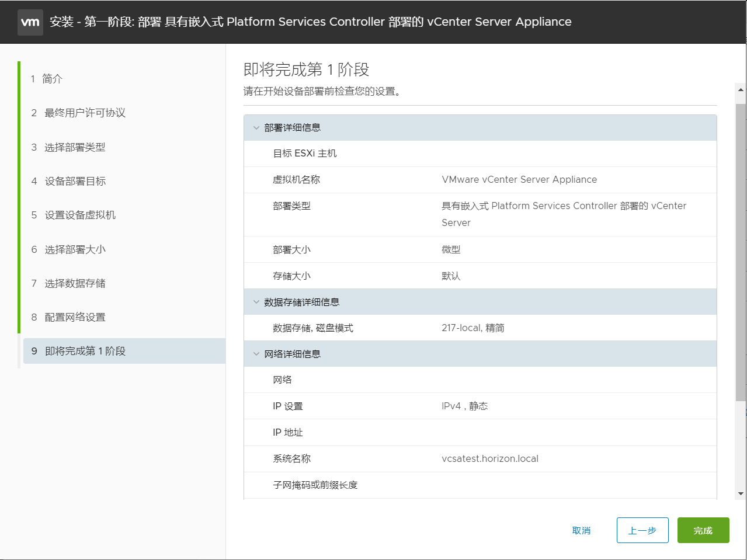Click the IPv4 , 静态 value
This screenshot has width=747, height=560.
click(x=465, y=406)
